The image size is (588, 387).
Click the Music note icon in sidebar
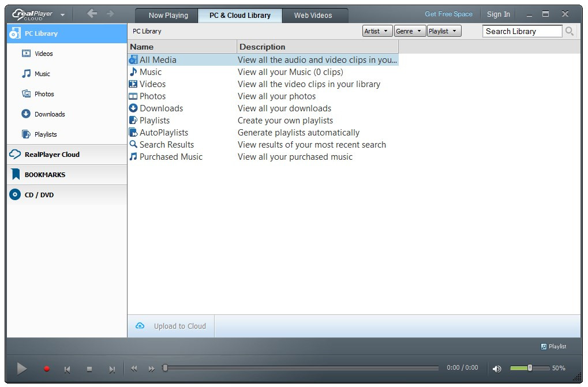(x=26, y=73)
